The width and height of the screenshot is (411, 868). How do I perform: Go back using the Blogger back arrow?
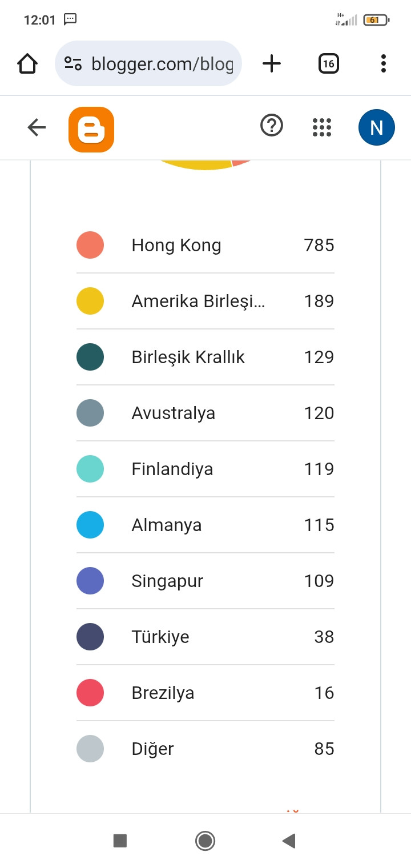(37, 127)
